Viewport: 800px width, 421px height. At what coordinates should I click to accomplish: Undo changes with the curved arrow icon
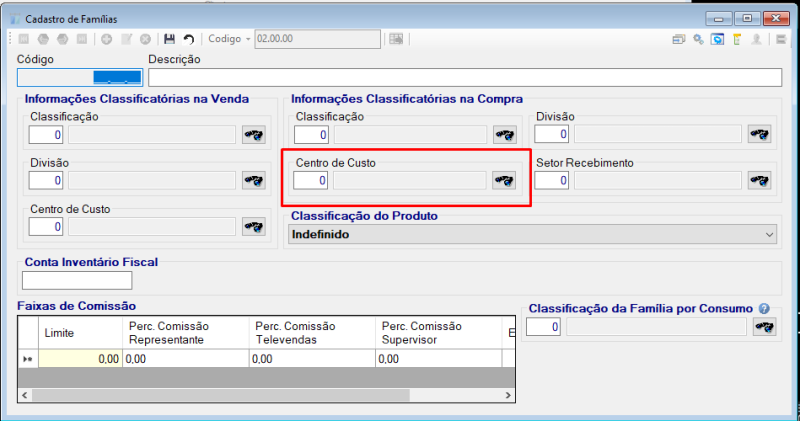[189, 39]
